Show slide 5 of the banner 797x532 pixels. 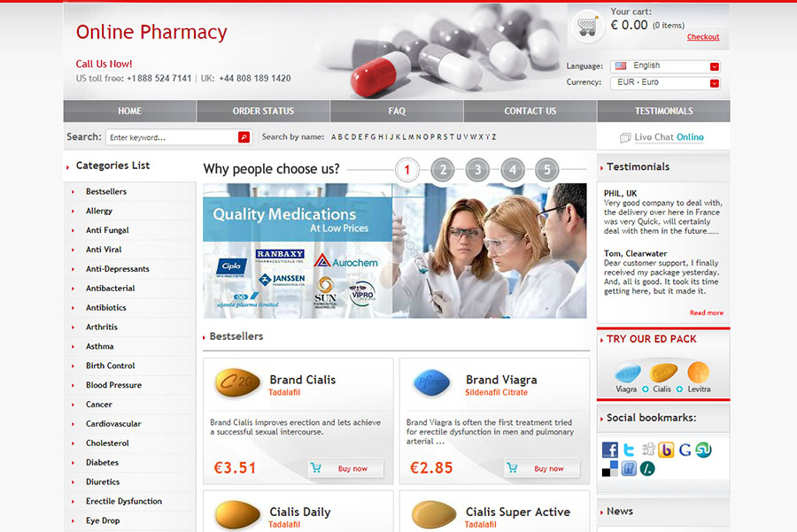point(547,170)
